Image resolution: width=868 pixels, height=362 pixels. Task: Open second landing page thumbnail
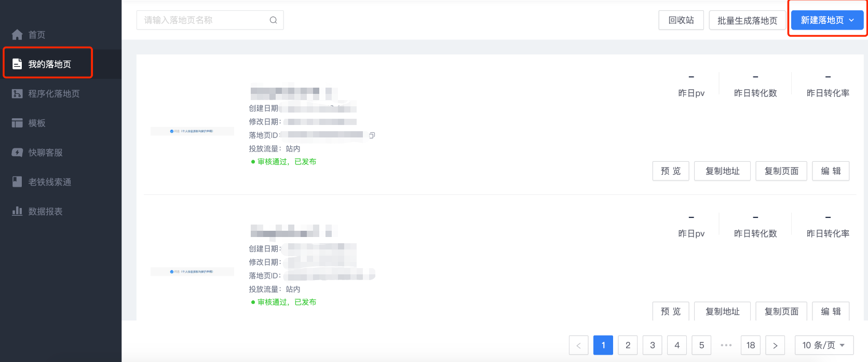(x=192, y=272)
